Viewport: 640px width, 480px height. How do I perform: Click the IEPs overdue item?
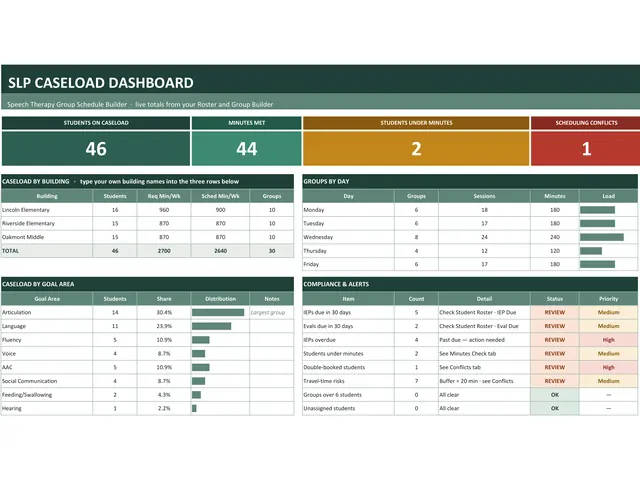pyautogui.click(x=348, y=340)
